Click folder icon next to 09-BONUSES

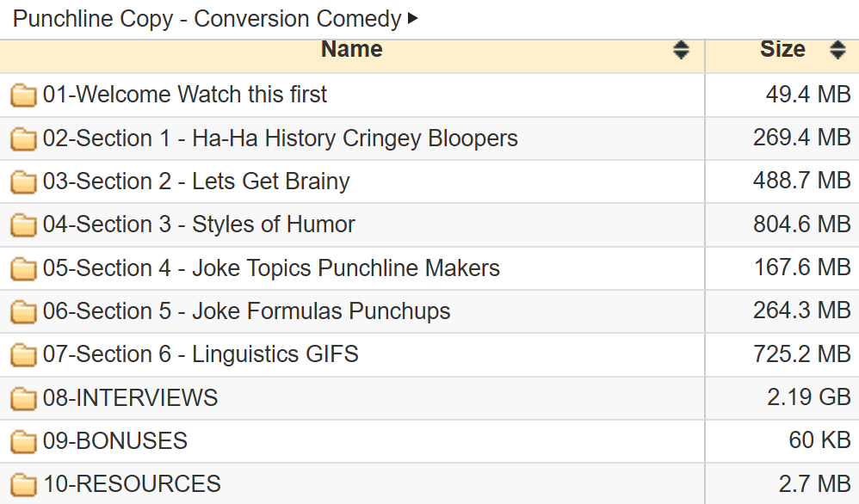[x=23, y=441]
